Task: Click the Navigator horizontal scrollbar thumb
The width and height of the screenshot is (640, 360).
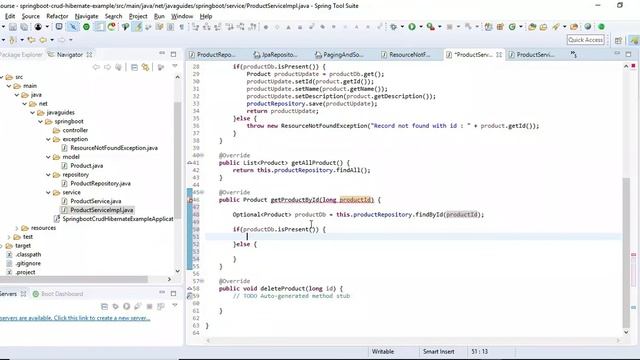Action: tap(74, 280)
